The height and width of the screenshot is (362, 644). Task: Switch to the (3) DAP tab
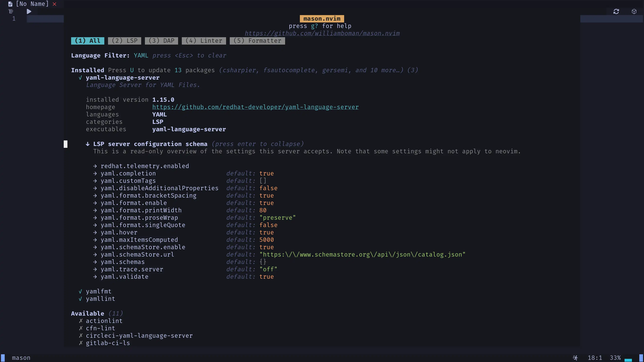(x=161, y=41)
